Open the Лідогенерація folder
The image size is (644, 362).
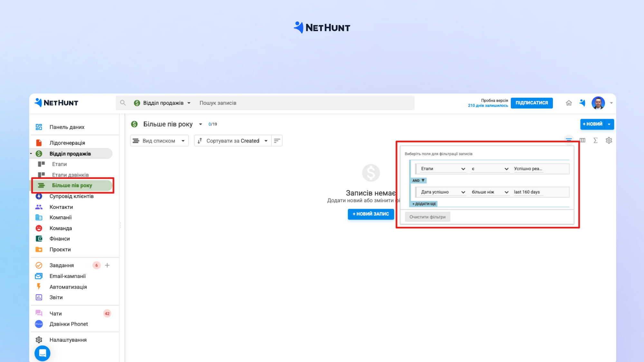67,143
